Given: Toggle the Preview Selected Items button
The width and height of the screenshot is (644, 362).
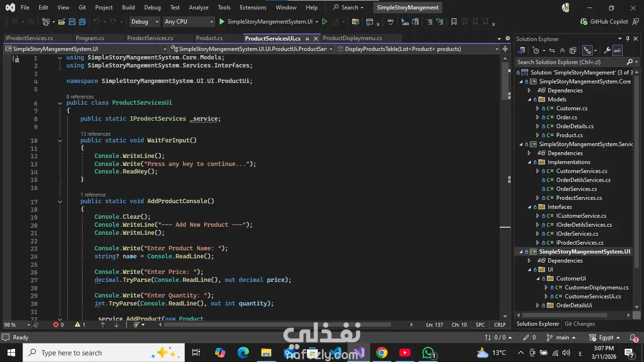Looking at the screenshot, I should [618, 50].
